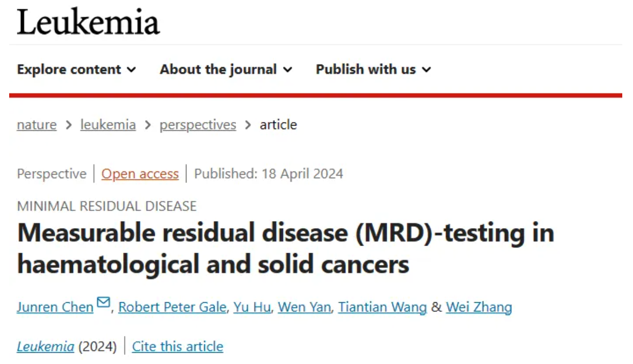Select author Wen Yan
The width and height of the screenshot is (633, 364).
tap(304, 307)
